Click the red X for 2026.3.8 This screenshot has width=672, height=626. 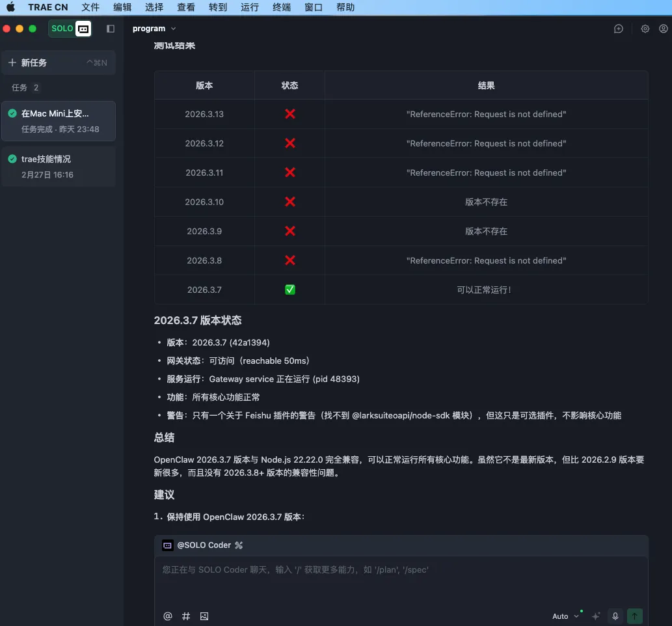click(x=289, y=260)
